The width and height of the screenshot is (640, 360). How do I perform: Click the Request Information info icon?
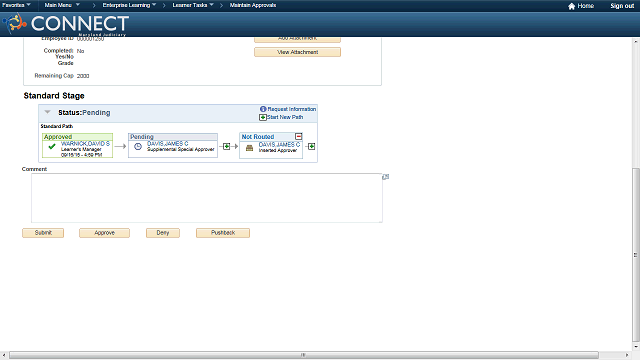[263, 109]
